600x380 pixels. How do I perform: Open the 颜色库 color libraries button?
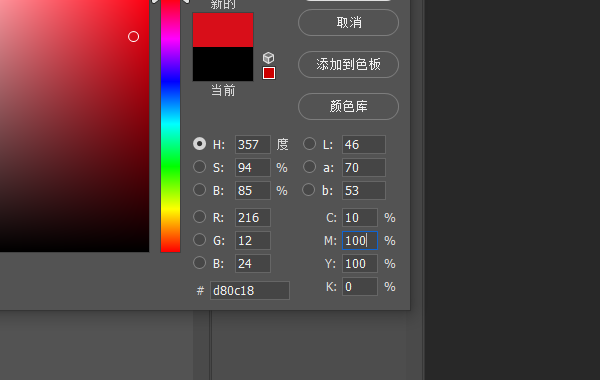coord(348,106)
